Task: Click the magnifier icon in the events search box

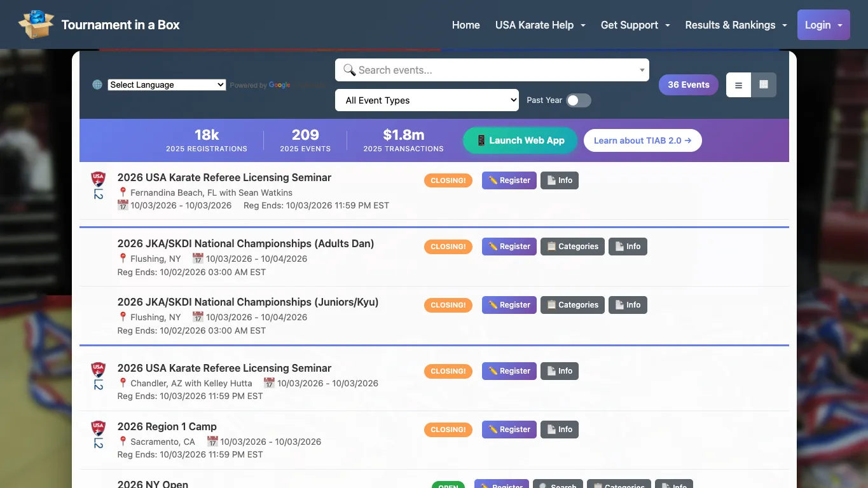Action: click(x=349, y=70)
